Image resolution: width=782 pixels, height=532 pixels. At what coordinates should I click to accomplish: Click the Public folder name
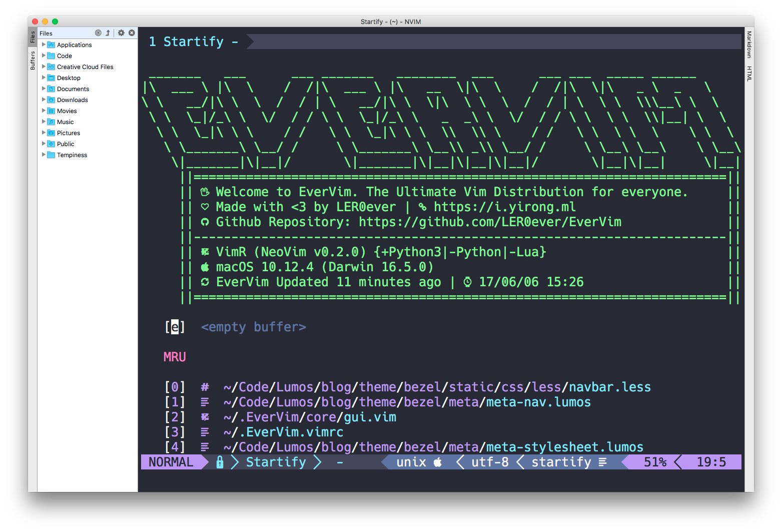[66, 144]
